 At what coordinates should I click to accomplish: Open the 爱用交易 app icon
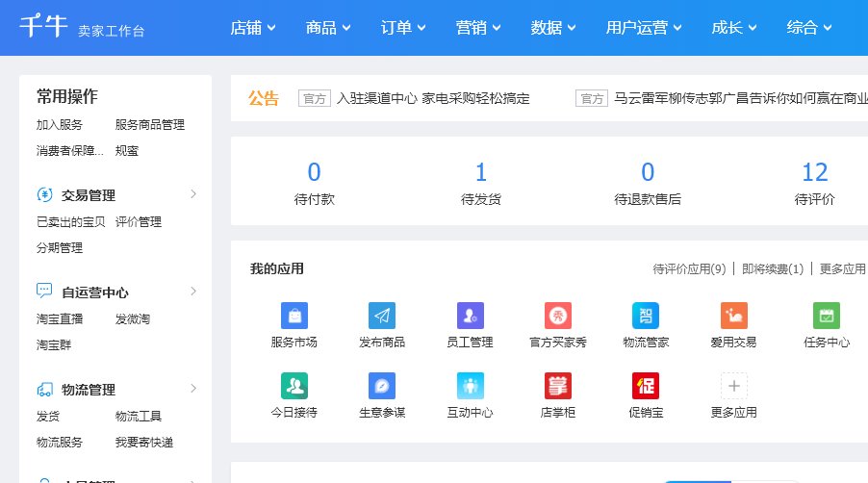pos(733,316)
